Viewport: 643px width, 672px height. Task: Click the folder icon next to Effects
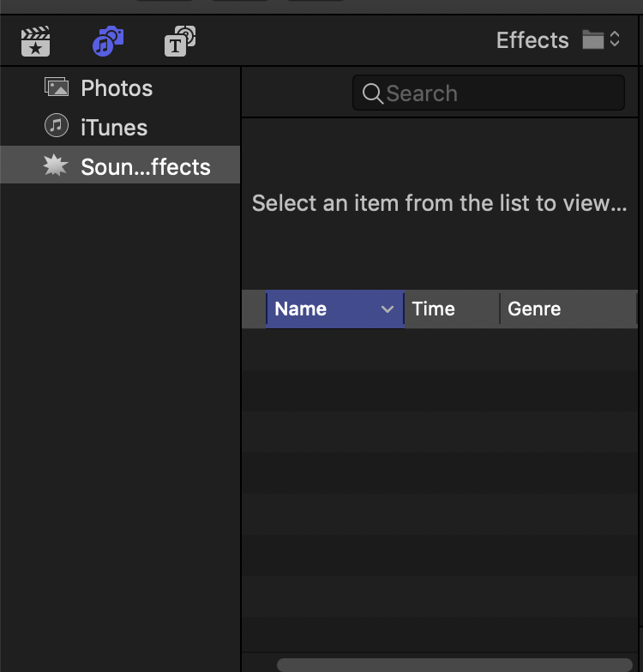tap(592, 39)
